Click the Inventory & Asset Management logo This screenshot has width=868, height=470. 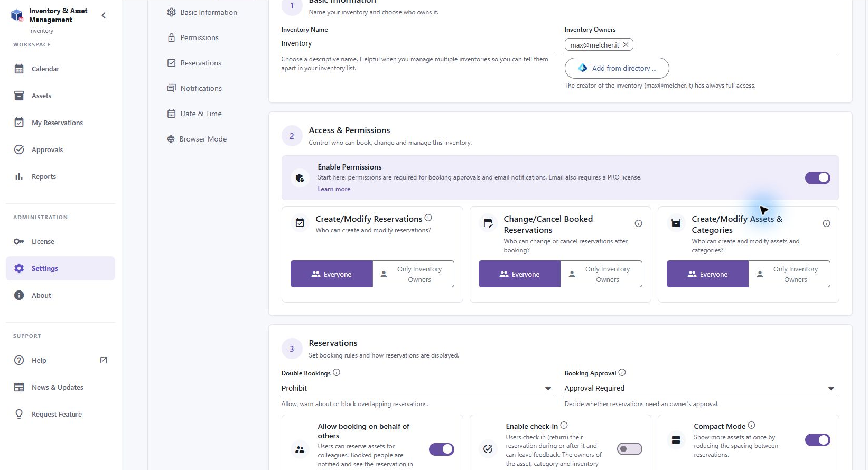coord(17,15)
